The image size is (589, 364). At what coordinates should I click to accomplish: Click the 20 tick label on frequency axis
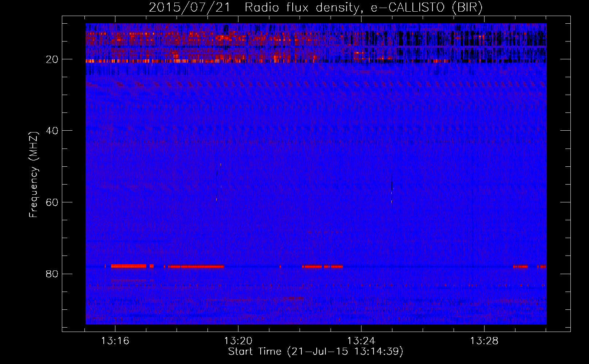coord(52,59)
